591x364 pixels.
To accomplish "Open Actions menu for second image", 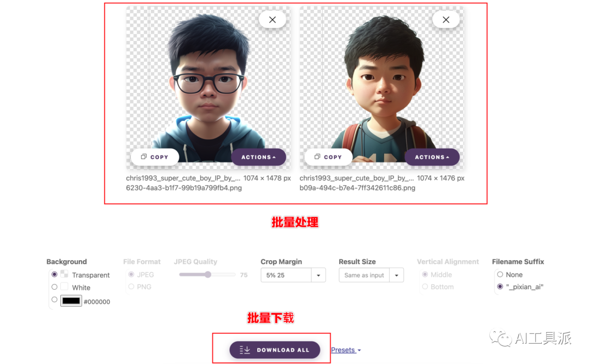I will click(x=432, y=157).
